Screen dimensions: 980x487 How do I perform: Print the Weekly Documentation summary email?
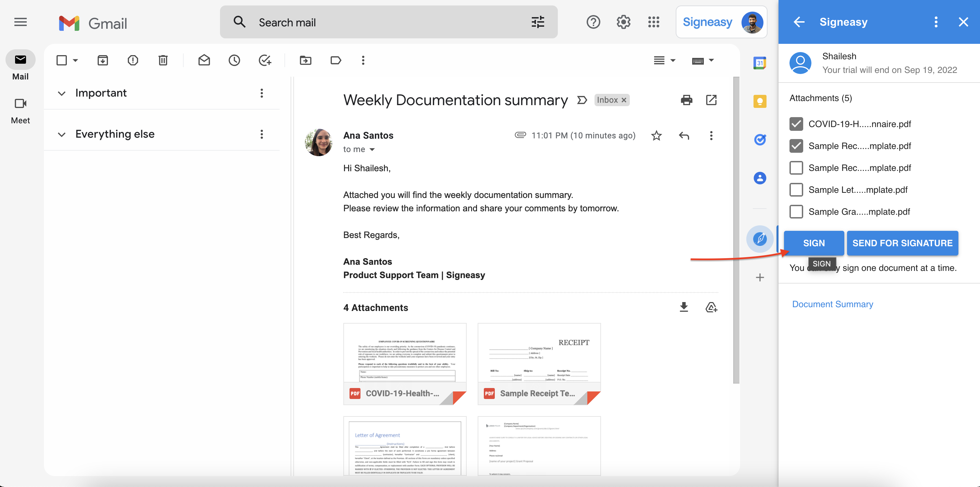686,100
